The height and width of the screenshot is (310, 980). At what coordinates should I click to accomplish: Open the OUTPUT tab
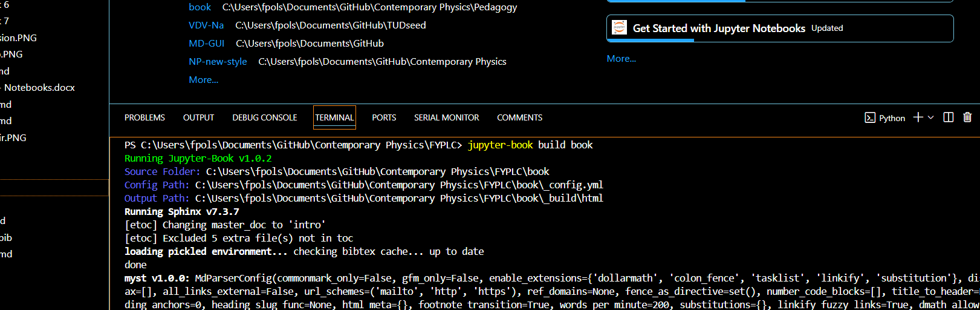pyautogui.click(x=198, y=117)
